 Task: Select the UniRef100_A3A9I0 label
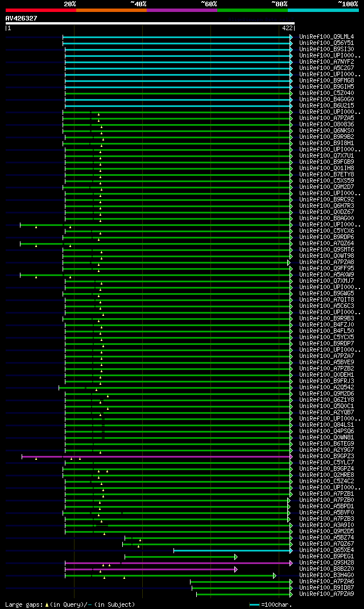tap(326, 525)
